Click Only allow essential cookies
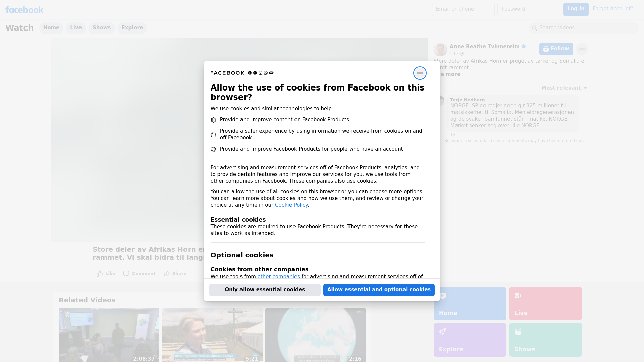 (x=265, y=290)
